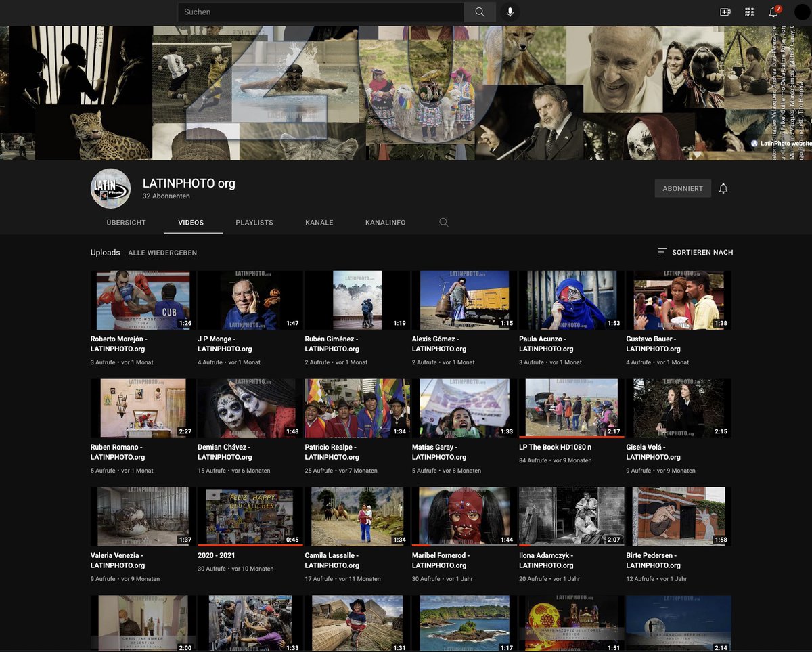812x652 pixels.
Task: Click Camila Lassalle video title
Action: (332, 561)
